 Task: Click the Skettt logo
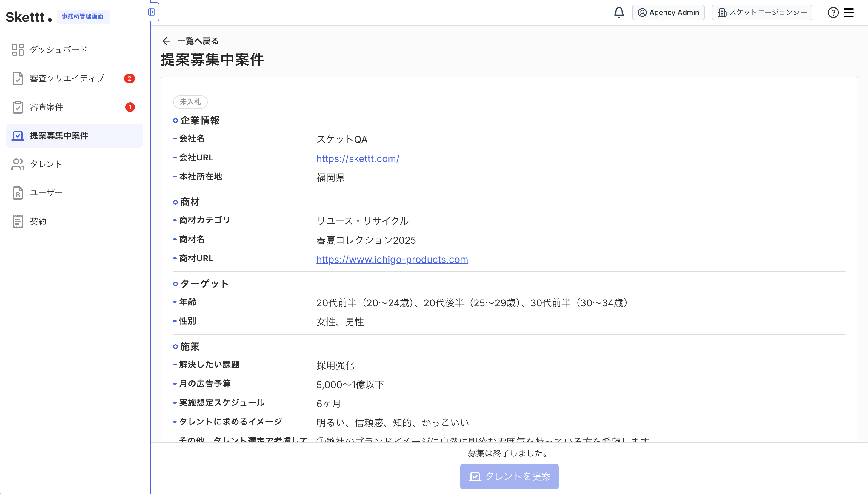[x=29, y=17]
